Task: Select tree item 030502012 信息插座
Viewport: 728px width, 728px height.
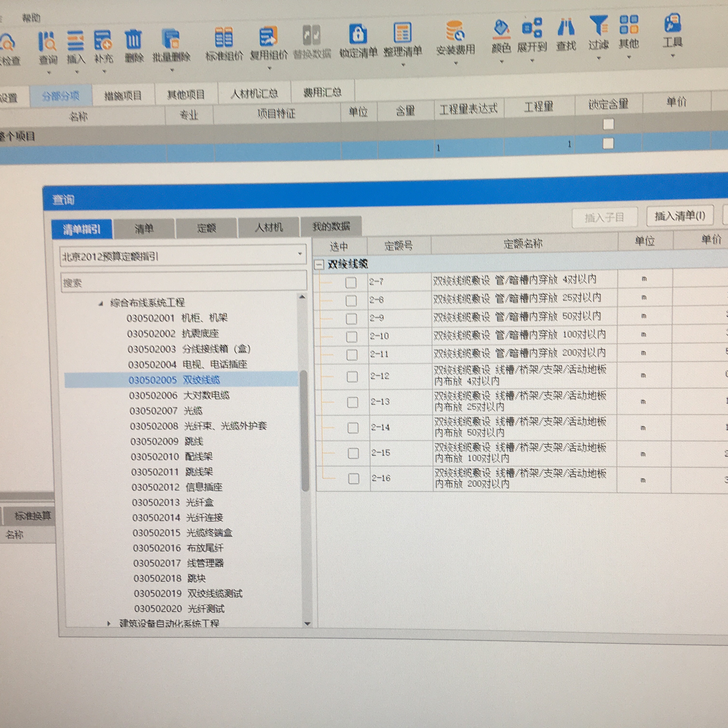Action: point(177,487)
